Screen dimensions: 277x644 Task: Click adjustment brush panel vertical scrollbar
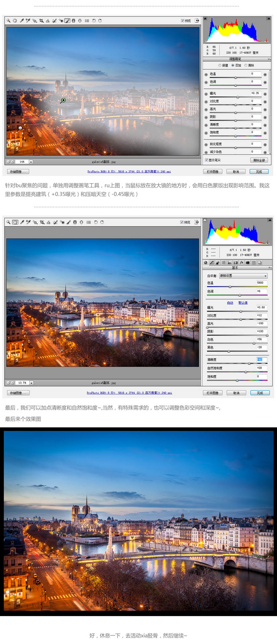[270, 112]
